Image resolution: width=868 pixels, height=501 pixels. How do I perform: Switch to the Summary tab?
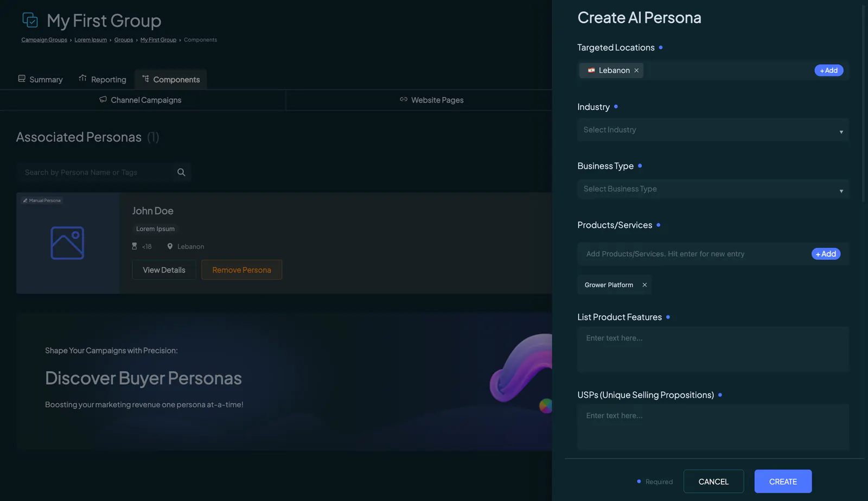[x=41, y=79]
